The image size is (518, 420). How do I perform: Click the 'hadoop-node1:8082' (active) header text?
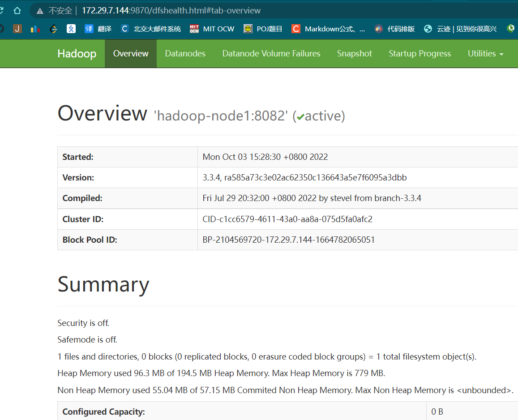pyautogui.click(x=249, y=116)
